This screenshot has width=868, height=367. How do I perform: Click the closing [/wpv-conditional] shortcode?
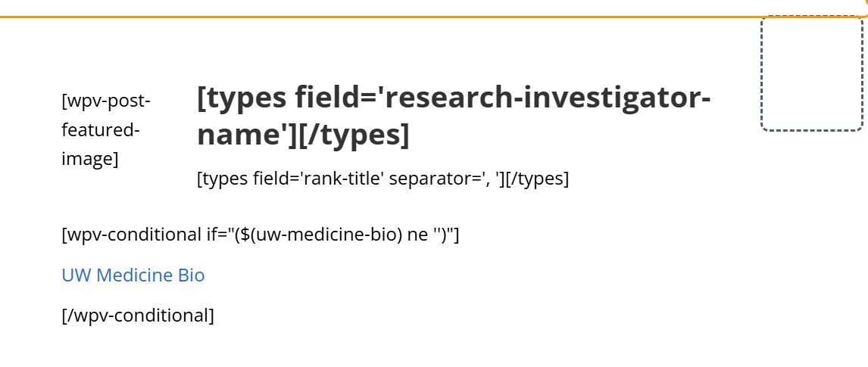point(138,316)
